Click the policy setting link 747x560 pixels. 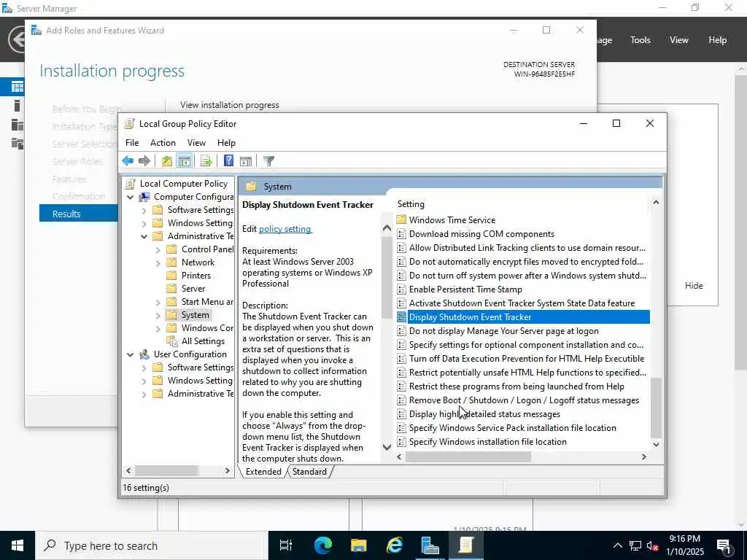(285, 229)
